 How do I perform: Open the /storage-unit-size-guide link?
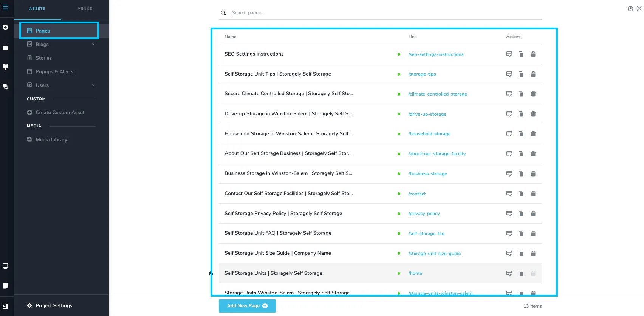(x=435, y=254)
